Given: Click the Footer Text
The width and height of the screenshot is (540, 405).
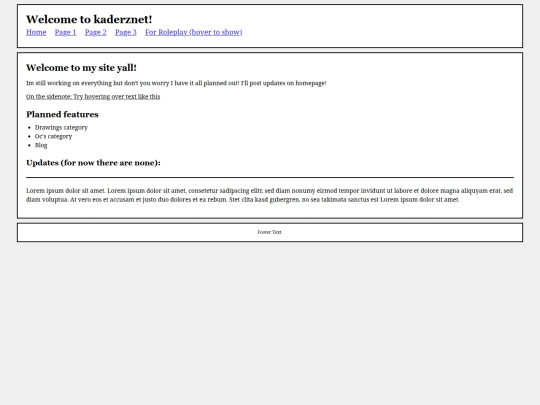Looking at the screenshot, I should pos(270,232).
